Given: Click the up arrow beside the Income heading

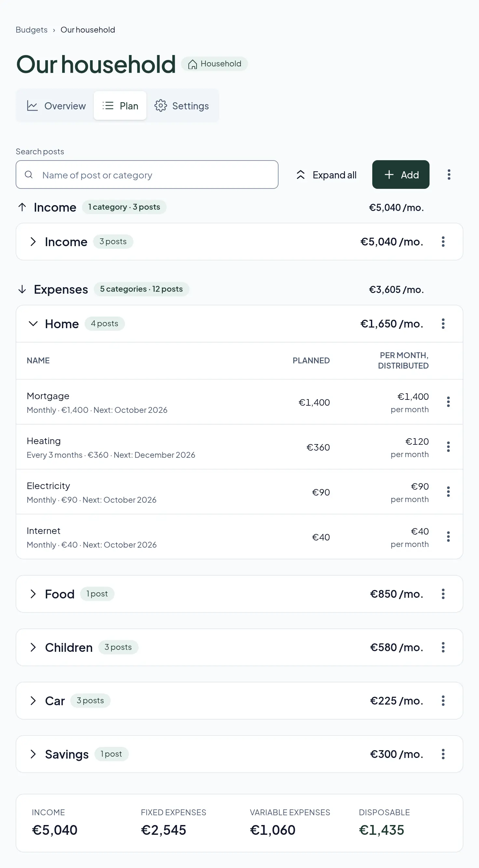Looking at the screenshot, I should pyautogui.click(x=22, y=207).
